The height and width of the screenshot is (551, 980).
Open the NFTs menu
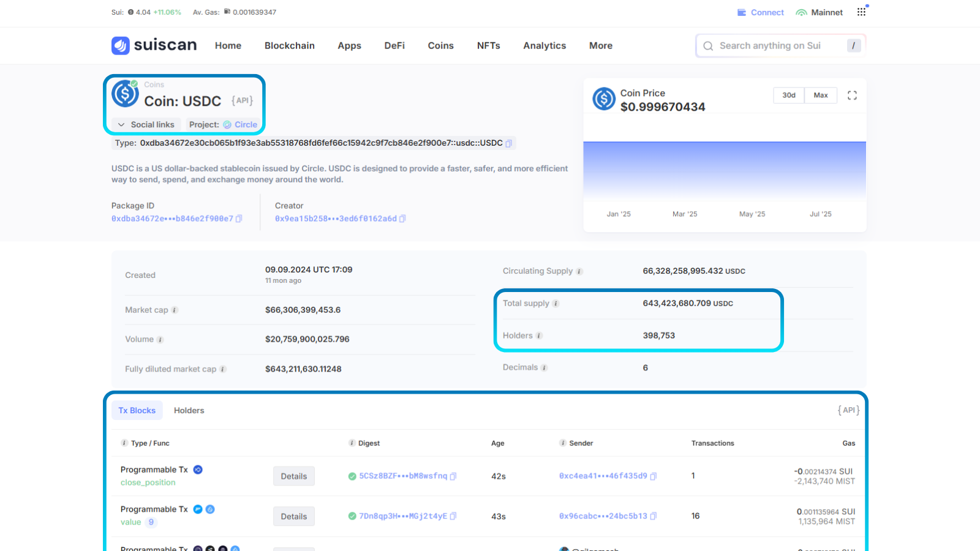[489, 46]
